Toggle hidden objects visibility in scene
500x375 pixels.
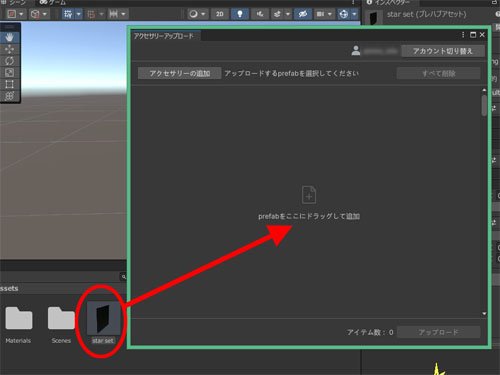[303, 14]
